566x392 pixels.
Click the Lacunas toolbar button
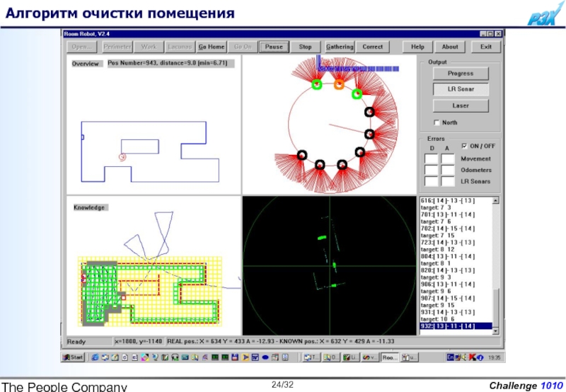point(180,47)
